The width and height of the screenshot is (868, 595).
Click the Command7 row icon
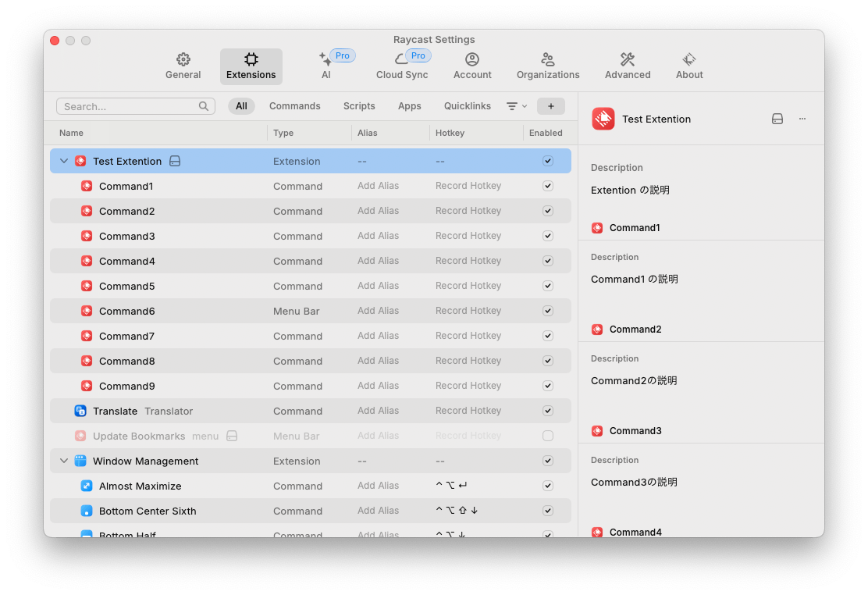pos(87,336)
